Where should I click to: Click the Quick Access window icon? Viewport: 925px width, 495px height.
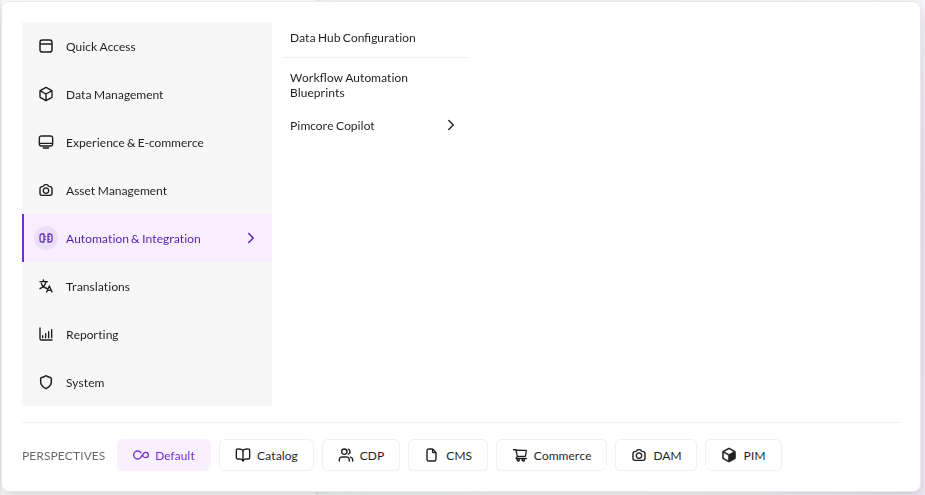[46, 46]
